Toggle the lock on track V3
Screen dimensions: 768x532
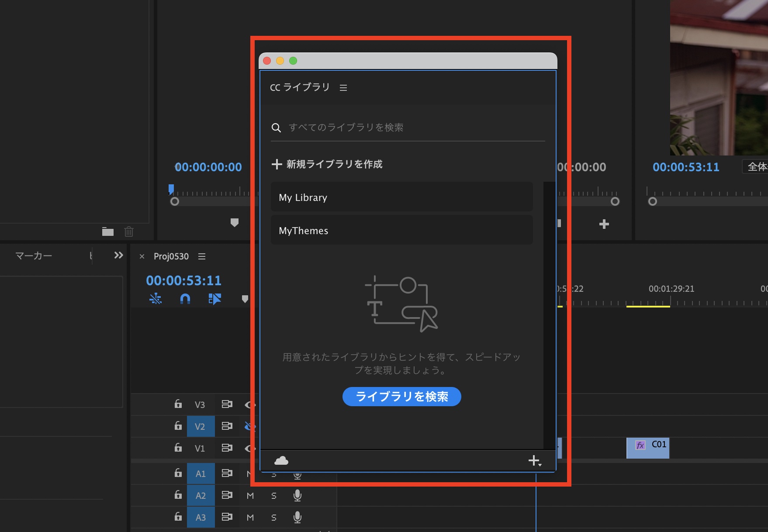178,404
